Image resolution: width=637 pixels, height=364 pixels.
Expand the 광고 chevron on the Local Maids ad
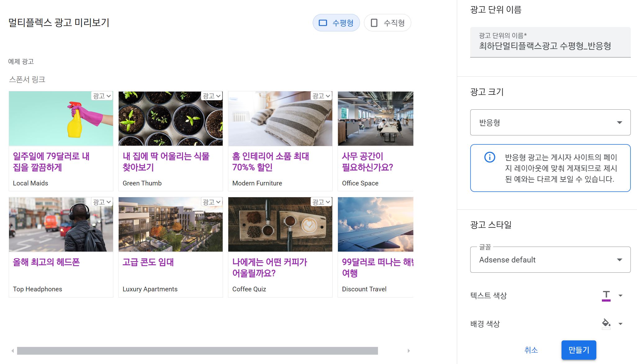coord(109,96)
